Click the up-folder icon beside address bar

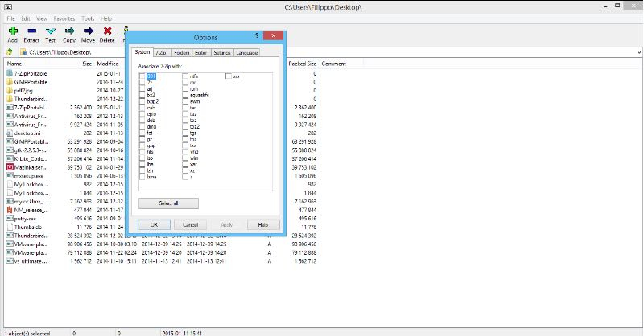point(9,51)
